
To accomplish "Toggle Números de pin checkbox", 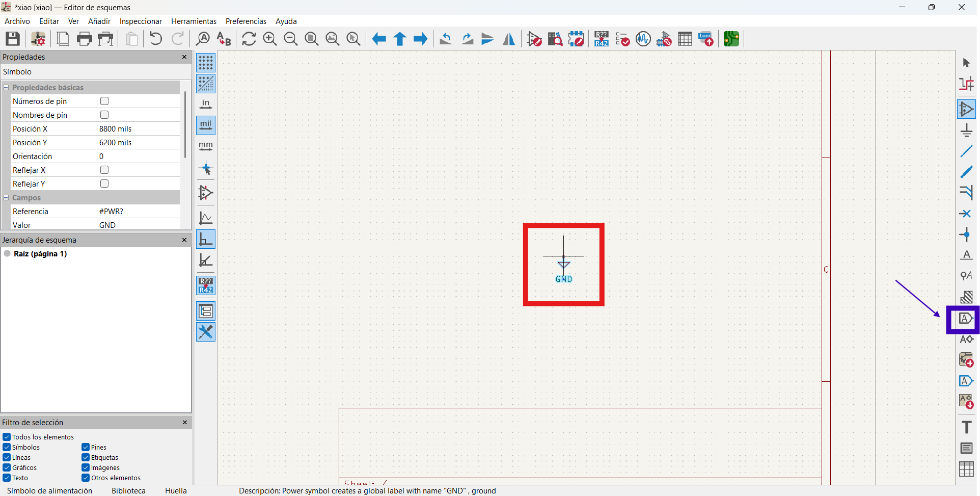I will point(104,101).
